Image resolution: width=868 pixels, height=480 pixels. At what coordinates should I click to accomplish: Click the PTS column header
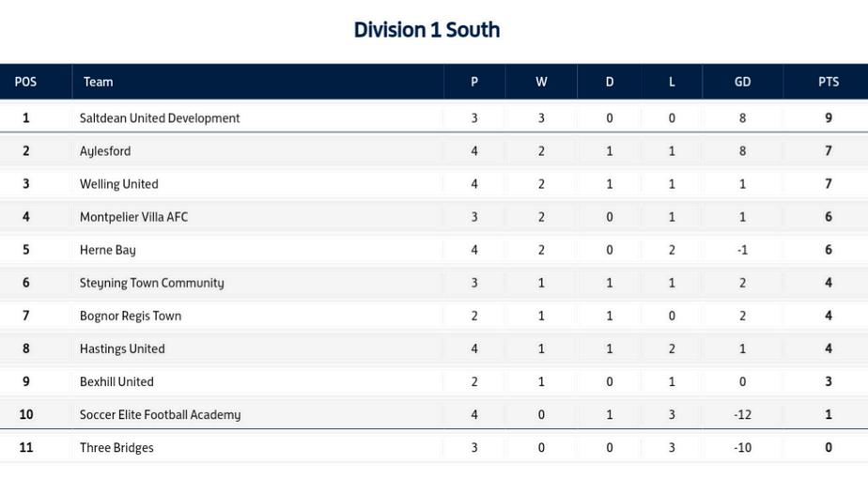829,82
